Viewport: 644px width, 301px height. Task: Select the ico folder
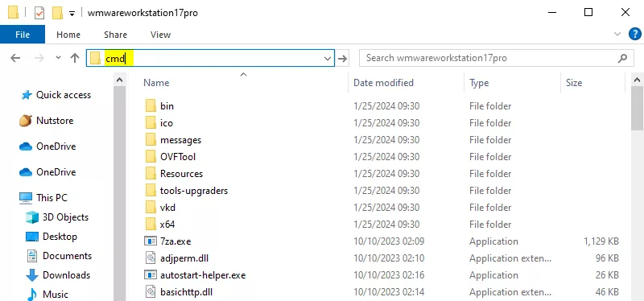[167, 123]
